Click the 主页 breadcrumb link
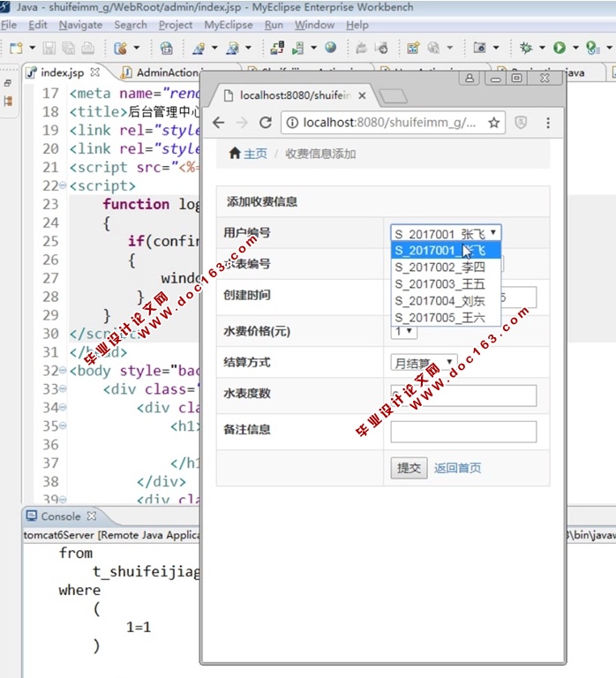The height and width of the screenshot is (678, 616). click(x=255, y=154)
